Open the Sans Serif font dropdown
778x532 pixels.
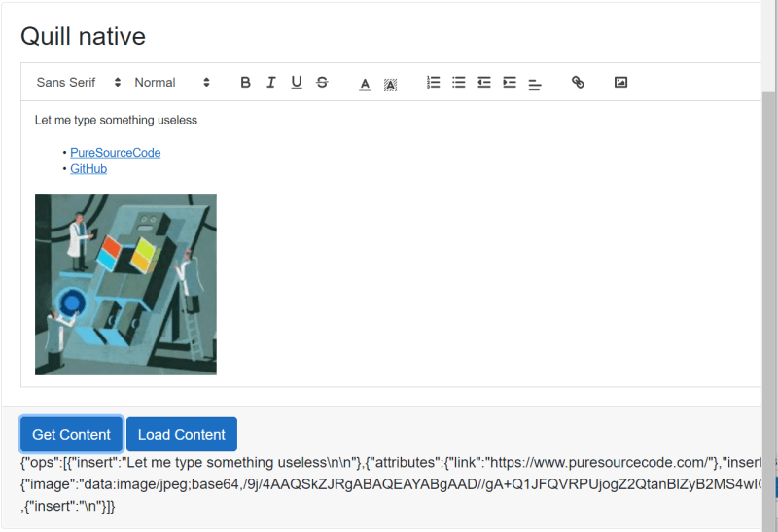tap(79, 82)
